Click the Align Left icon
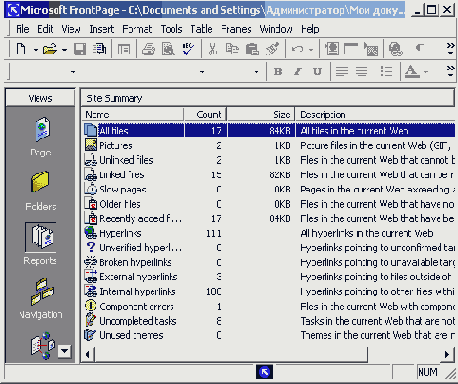This screenshot has height=384, width=458. pyautogui.click(x=342, y=71)
